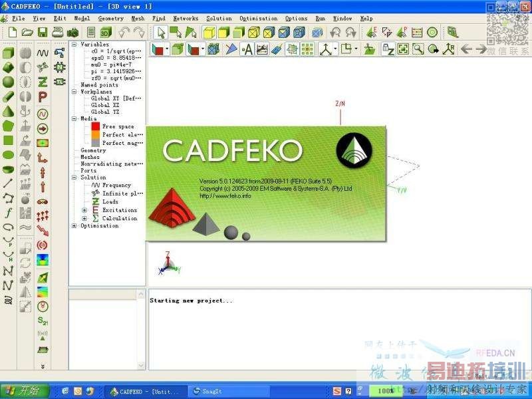
Task: Toggle the blue mesh element selection
Action: [317, 32]
